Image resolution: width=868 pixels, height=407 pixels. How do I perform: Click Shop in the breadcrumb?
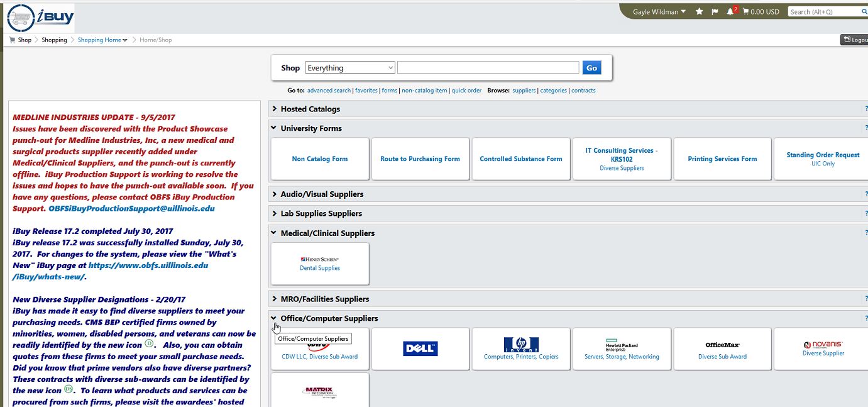click(25, 40)
